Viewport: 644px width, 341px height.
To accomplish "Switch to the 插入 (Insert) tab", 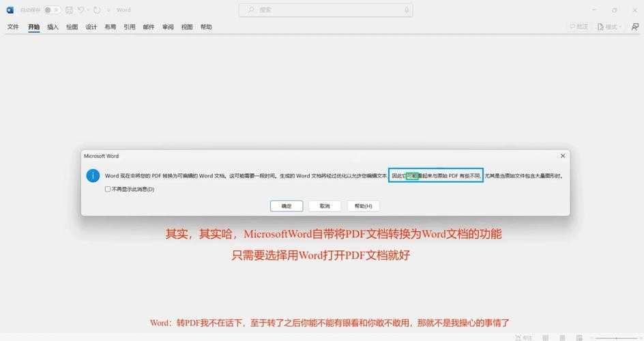I will click(x=53, y=27).
